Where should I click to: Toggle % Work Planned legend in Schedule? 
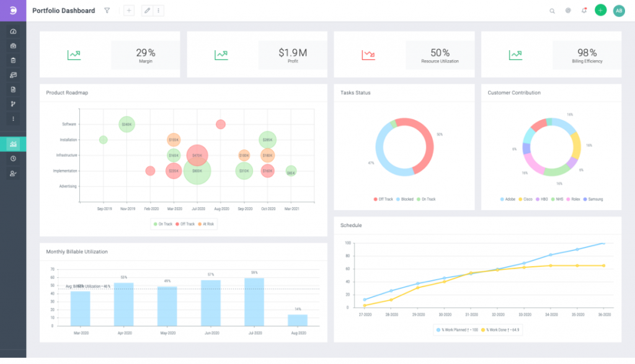click(457, 330)
